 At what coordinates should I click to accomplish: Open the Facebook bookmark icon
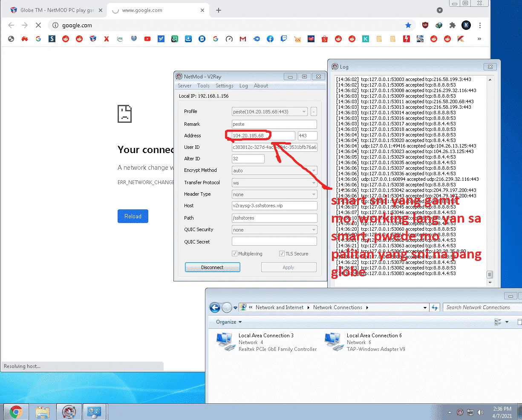pos(270,39)
